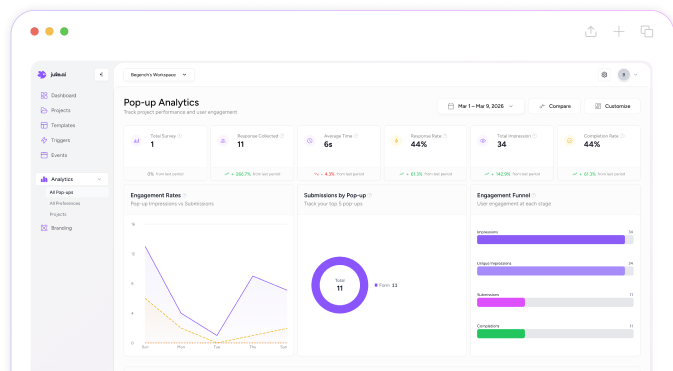Click the Analytics bar chart icon

pyautogui.click(x=44, y=179)
